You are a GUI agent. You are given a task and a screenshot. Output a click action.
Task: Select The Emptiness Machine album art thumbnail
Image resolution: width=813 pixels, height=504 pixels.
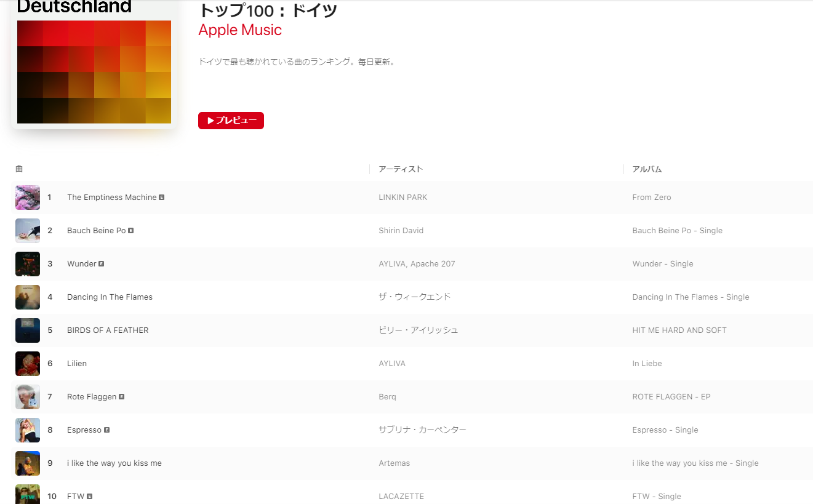[x=28, y=198]
